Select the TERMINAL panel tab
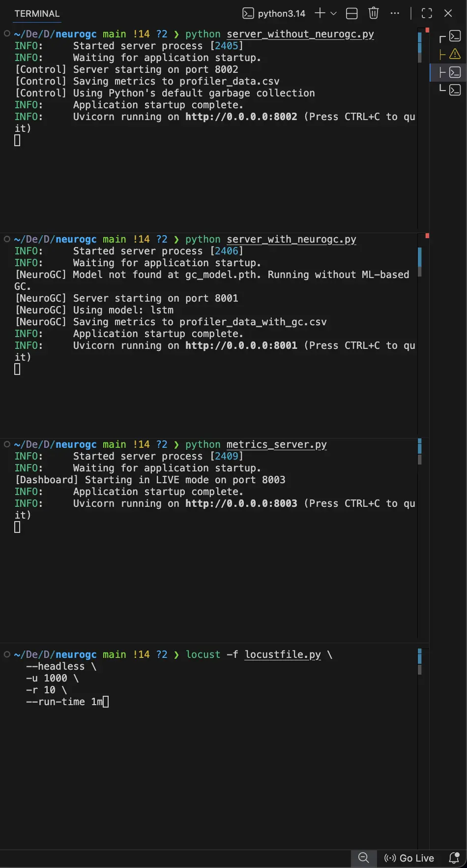Image resolution: width=467 pixels, height=868 pixels. coord(37,14)
